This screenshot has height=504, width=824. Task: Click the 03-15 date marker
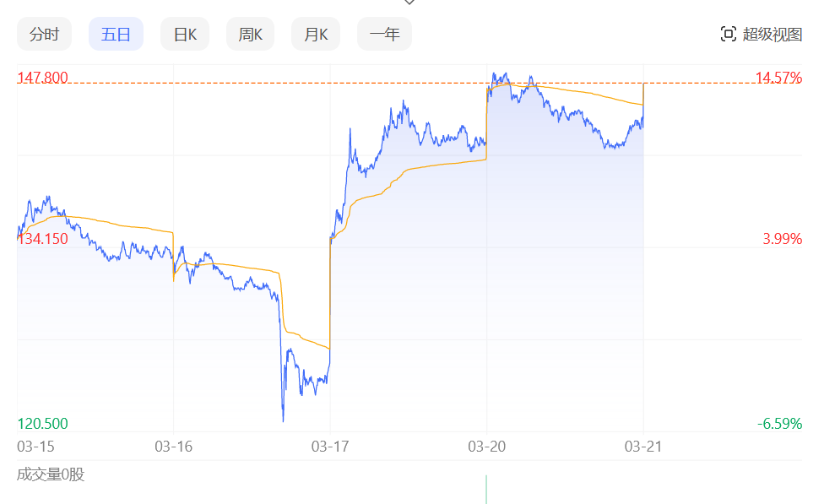(36, 446)
